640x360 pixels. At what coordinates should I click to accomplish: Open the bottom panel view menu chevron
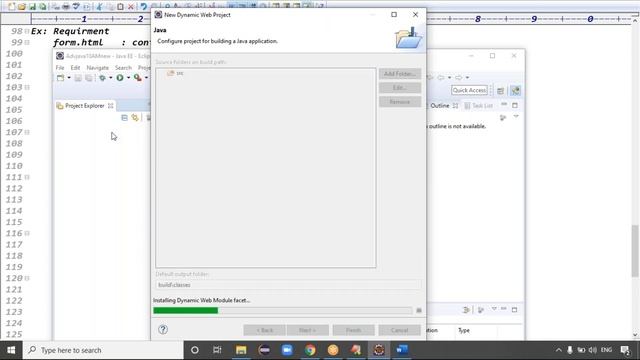tap(494, 309)
